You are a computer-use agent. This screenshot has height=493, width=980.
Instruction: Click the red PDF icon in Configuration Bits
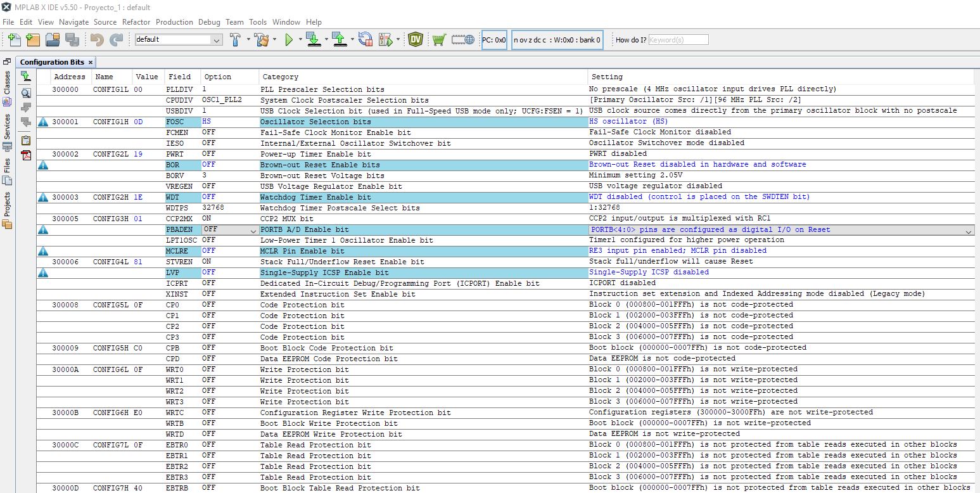tap(26, 155)
